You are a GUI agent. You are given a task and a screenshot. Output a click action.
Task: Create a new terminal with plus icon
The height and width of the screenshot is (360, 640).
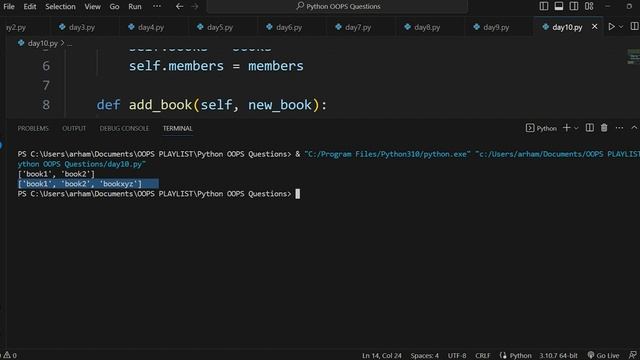tap(566, 128)
